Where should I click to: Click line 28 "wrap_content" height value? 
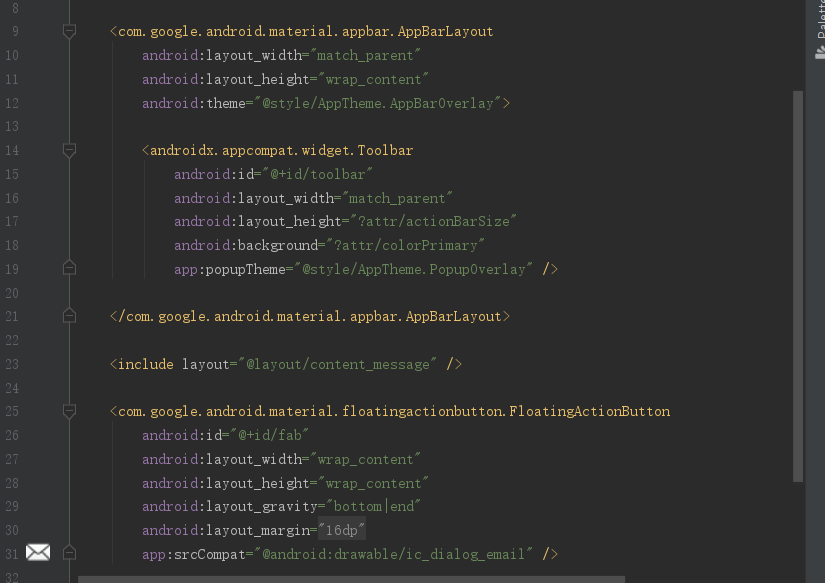point(374,483)
